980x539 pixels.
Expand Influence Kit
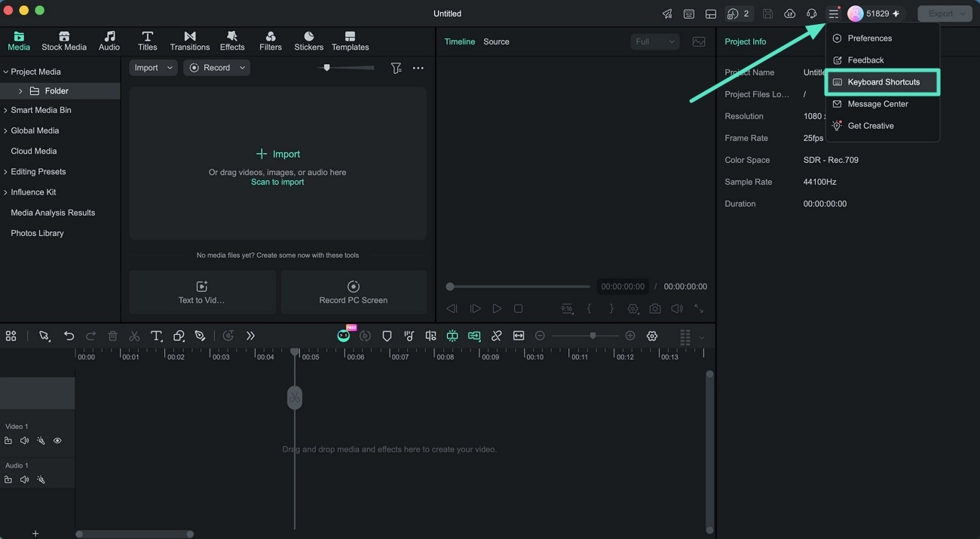[x=5, y=192]
